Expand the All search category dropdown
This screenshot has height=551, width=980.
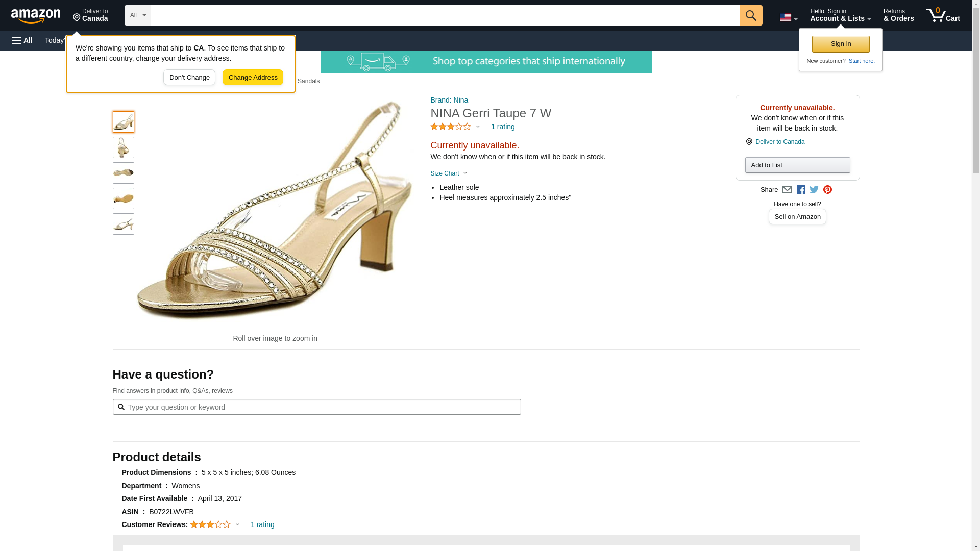point(138,15)
